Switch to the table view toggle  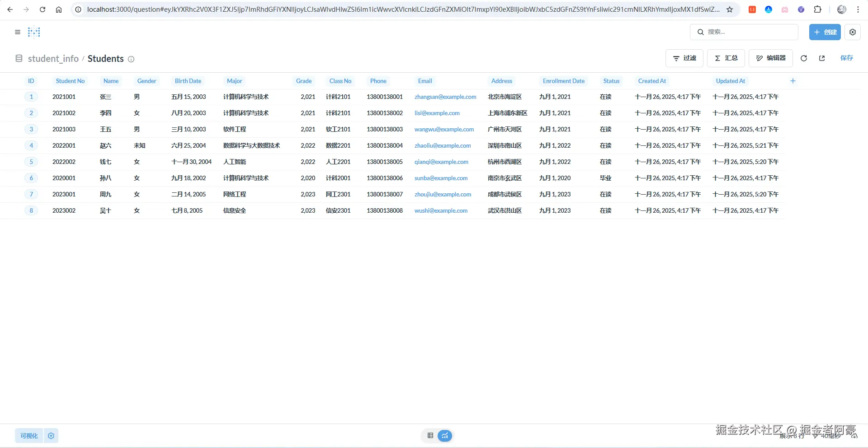pyautogui.click(x=430, y=436)
